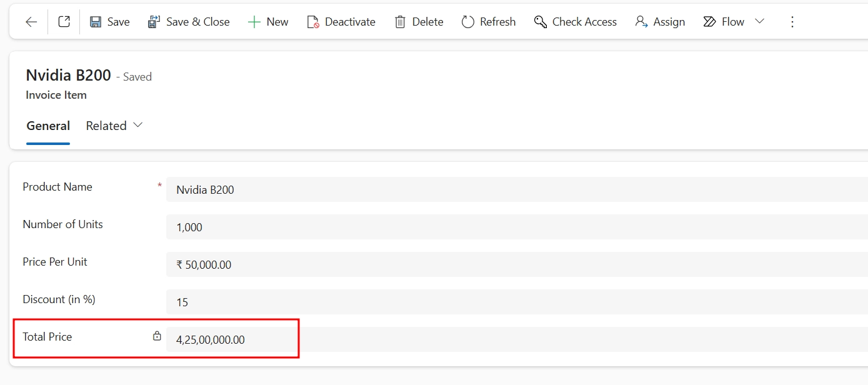
Task: Open the more commands overflow menu
Action: pos(792,21)
